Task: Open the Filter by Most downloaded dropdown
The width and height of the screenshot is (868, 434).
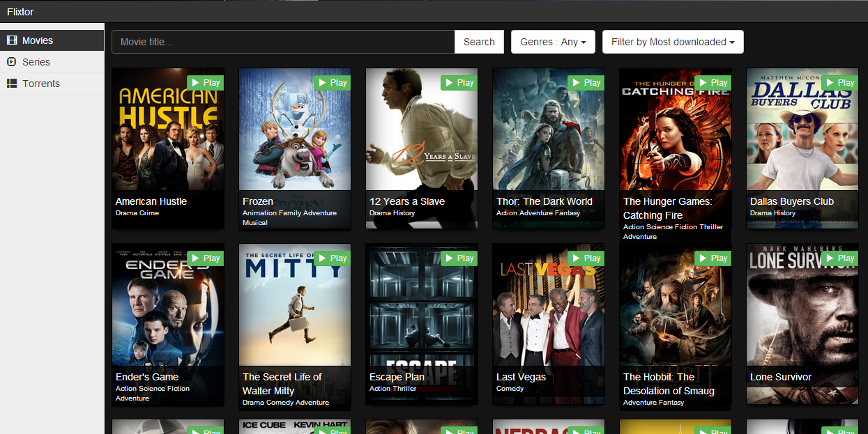Action: [672, 41]
